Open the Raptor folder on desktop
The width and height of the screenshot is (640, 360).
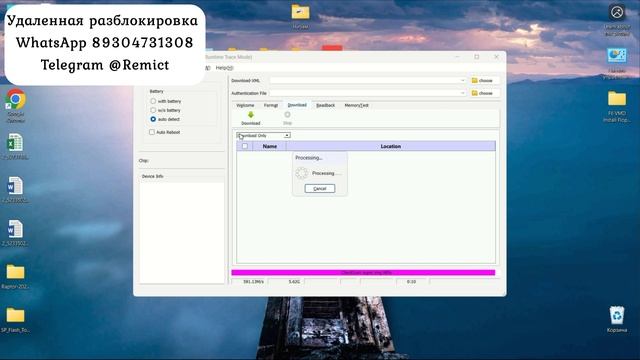(16, 276)
